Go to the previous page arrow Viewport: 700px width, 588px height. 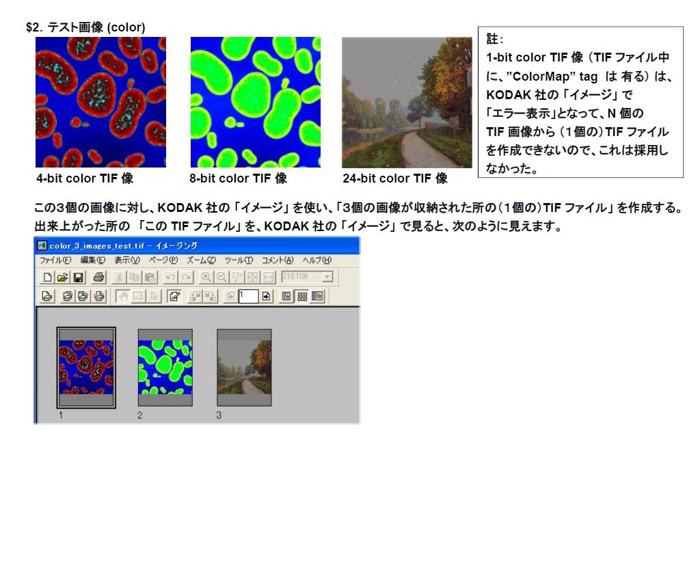pos(230,296)
